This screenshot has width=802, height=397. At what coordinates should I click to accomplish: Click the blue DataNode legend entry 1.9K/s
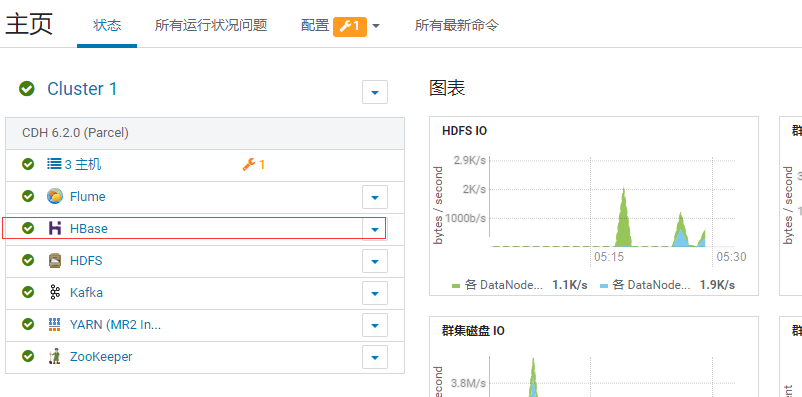tap(667, 285)
